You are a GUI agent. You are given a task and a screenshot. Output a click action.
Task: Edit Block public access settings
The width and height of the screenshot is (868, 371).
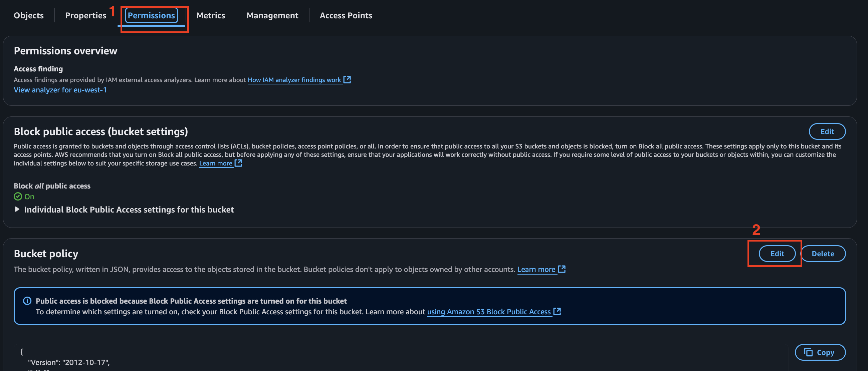point(827,131)
